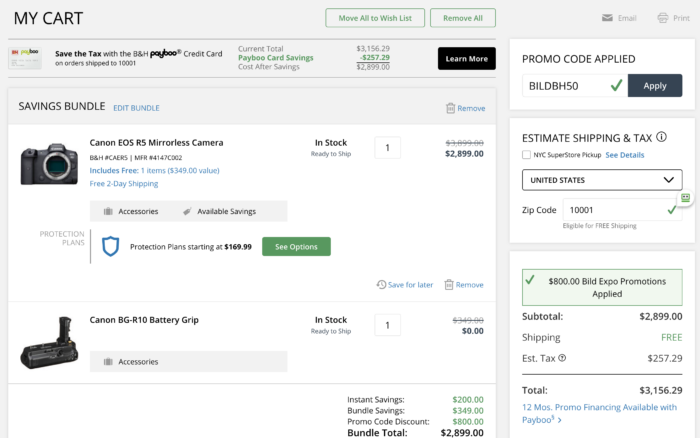
Task: Click the Learn More Payboo button
Action: [x=466, y=58]
